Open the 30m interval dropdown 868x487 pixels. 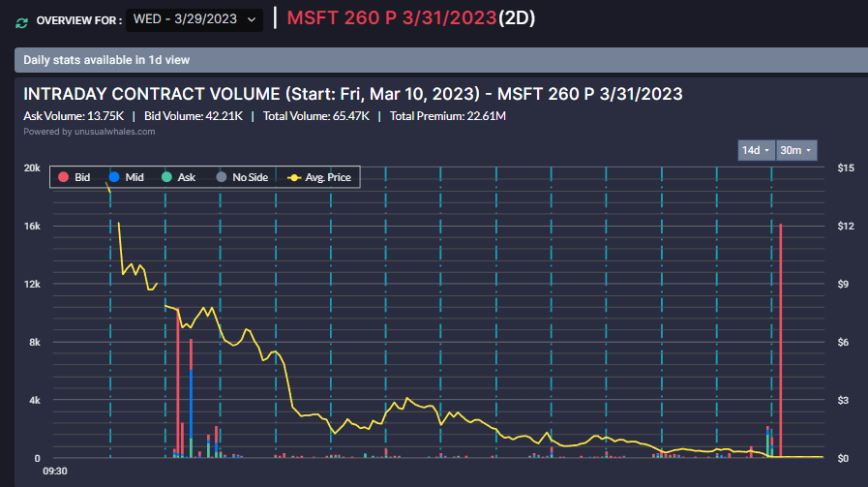[796, 150]
